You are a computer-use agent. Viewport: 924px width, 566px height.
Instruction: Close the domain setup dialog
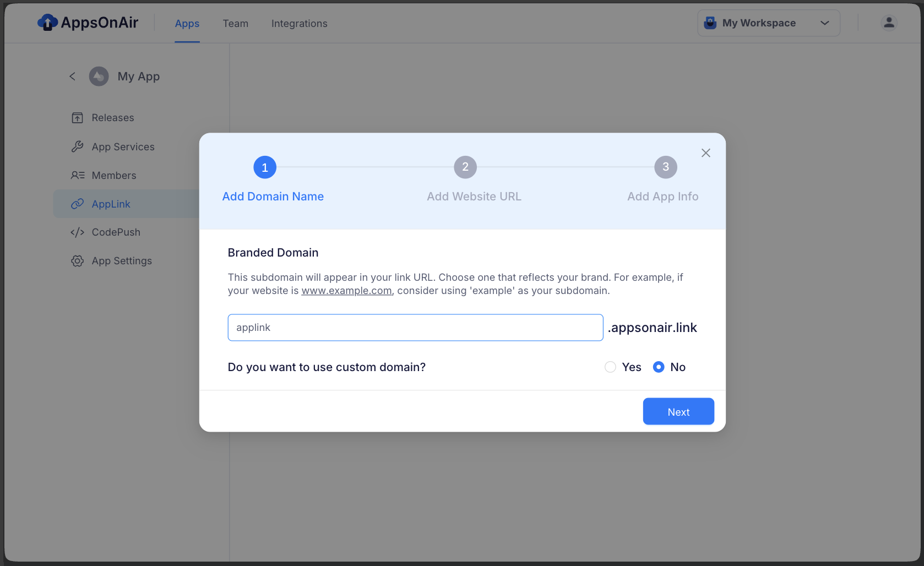click(x=706, y=153)
